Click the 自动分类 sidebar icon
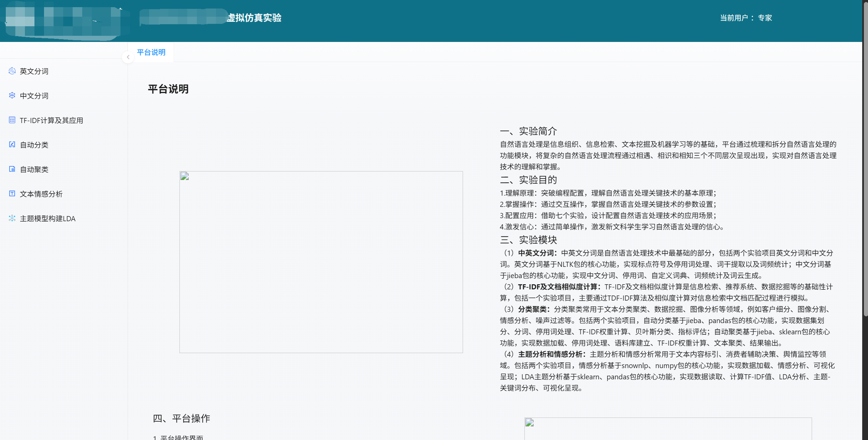The image size is (868, 440). click(12, 145)
